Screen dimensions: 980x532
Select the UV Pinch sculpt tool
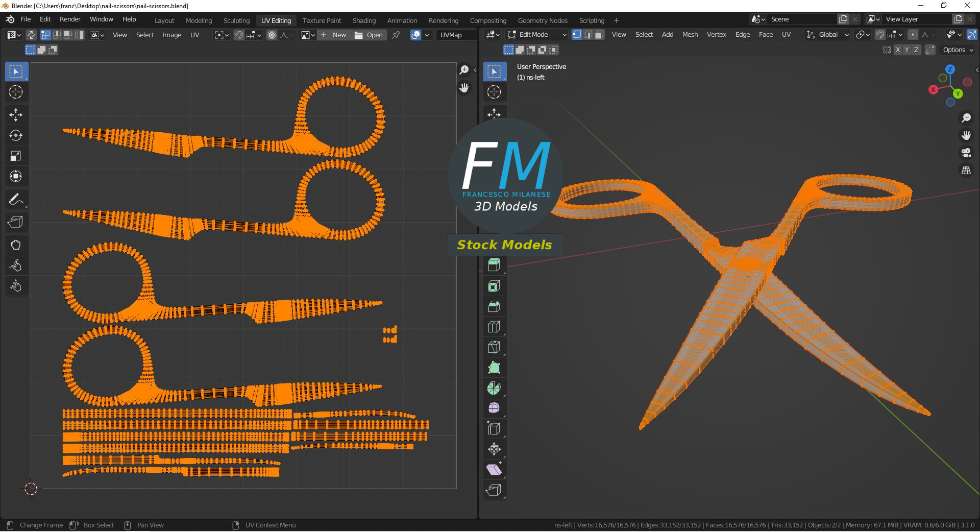16,286
